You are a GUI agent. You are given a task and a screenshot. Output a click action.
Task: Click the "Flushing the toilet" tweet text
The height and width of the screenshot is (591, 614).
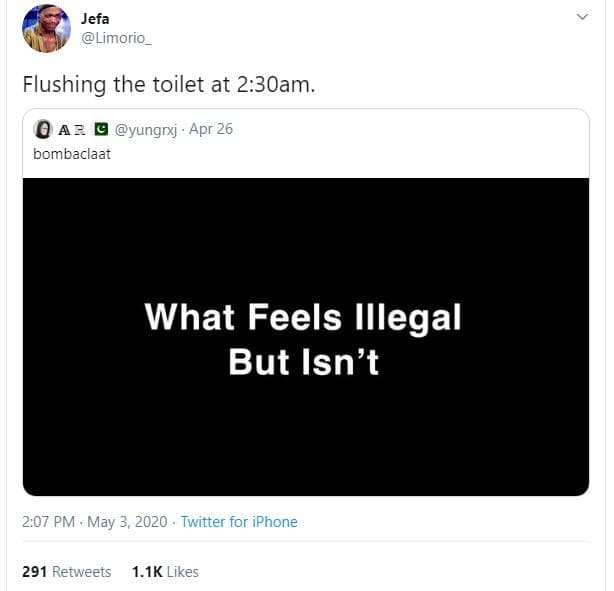[169, 84]
